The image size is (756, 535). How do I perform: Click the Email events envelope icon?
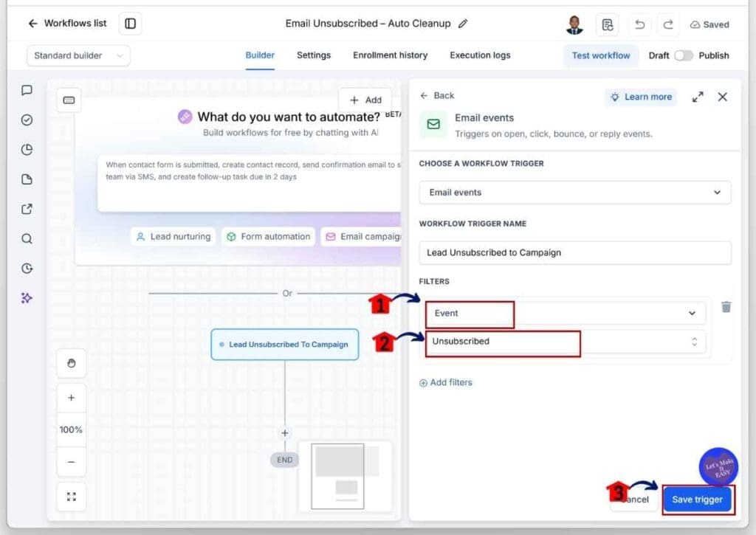pos(433,125)
